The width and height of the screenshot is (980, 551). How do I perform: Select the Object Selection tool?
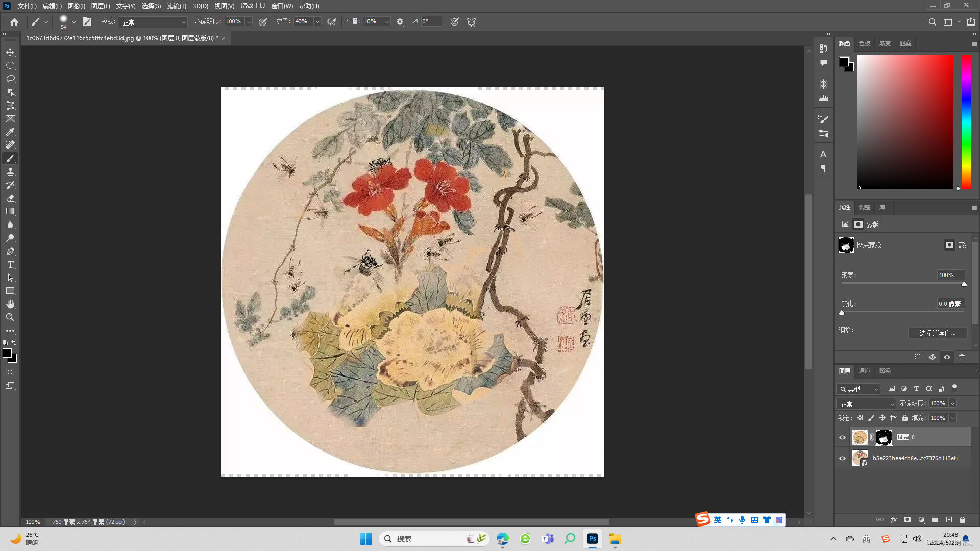[x=10, y=92]
